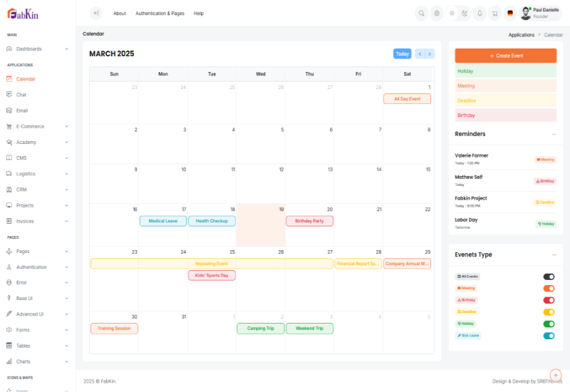The width and height of the screenshot is (570, 392).
Task: Toggle the Meeting events switch
Action: tap(549, 288)
